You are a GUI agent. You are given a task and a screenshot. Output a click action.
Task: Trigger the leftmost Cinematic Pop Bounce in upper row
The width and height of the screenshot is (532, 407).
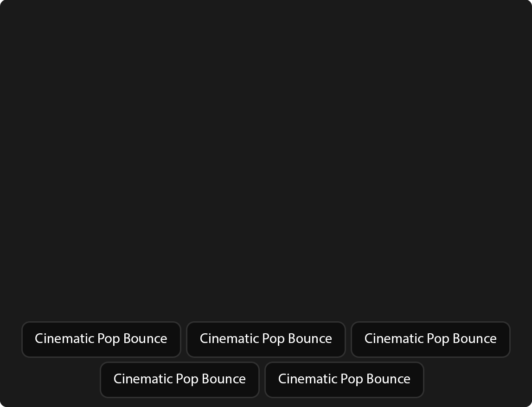pos(101,339)
